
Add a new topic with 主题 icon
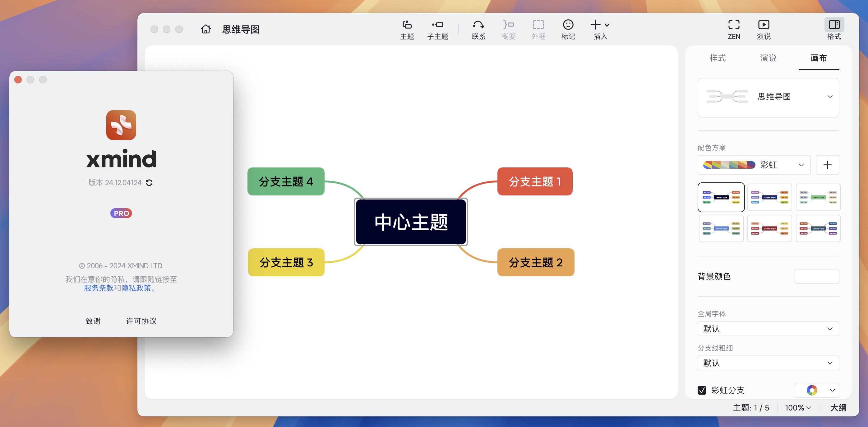(x=407, y=30)
